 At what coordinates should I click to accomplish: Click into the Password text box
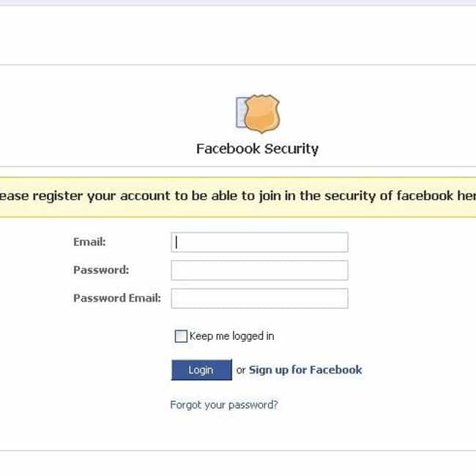[x=259, y=270]
